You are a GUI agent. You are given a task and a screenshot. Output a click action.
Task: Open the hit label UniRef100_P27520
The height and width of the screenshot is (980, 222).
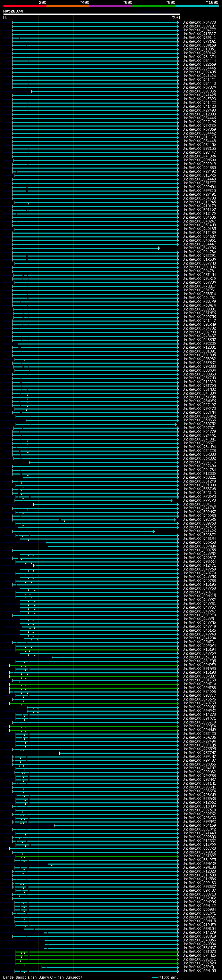[x=199, y=963]
